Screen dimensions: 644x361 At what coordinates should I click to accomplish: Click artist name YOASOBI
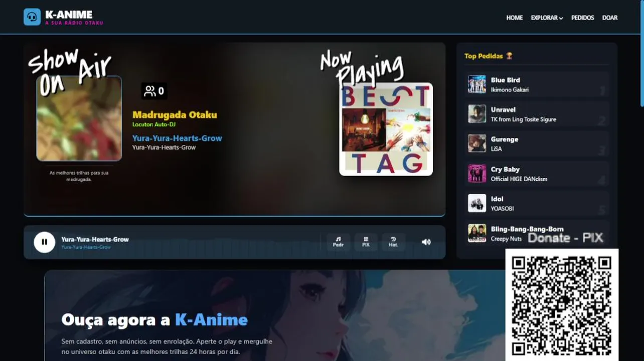click(x=502, y=209)
